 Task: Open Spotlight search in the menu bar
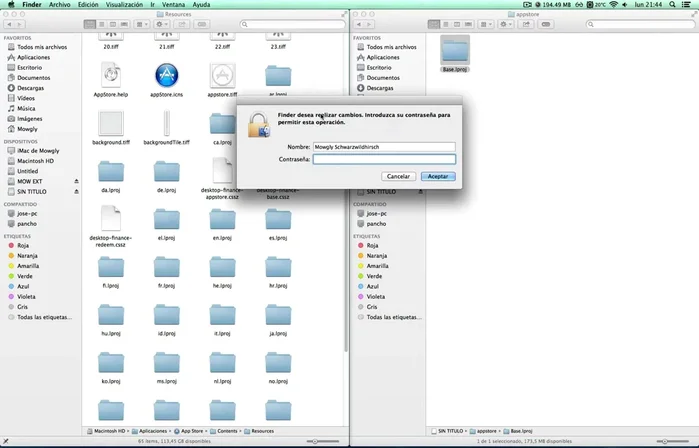(x=672, y=4)
